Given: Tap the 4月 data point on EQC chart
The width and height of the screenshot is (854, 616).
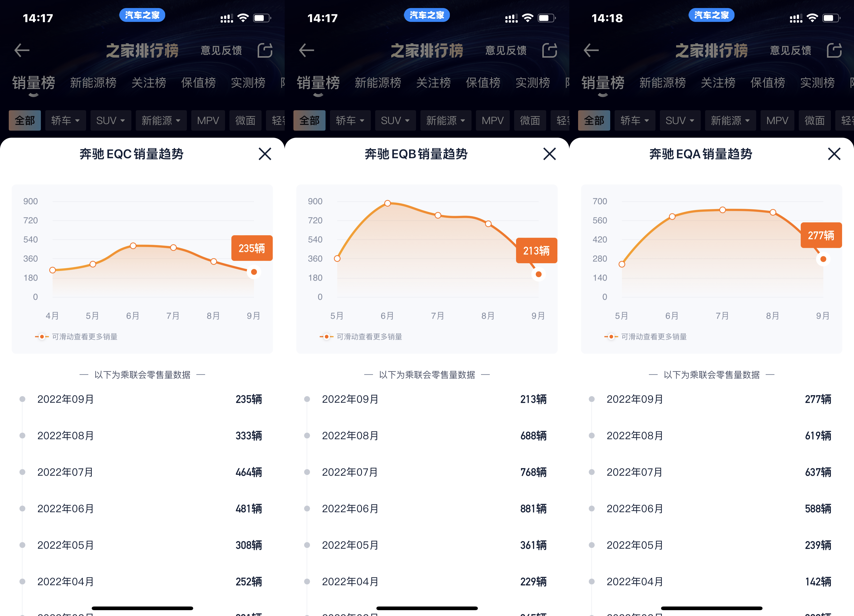Looking at the screenshot, I should [53, 270].
